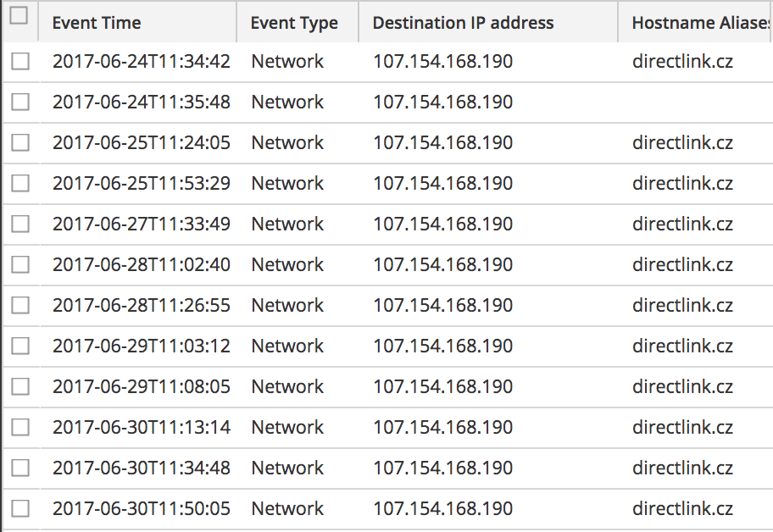Screen dimensions: 773x532
Task: Select the 2017-06-30T11:34:48 event time
Action: (141, 468)
